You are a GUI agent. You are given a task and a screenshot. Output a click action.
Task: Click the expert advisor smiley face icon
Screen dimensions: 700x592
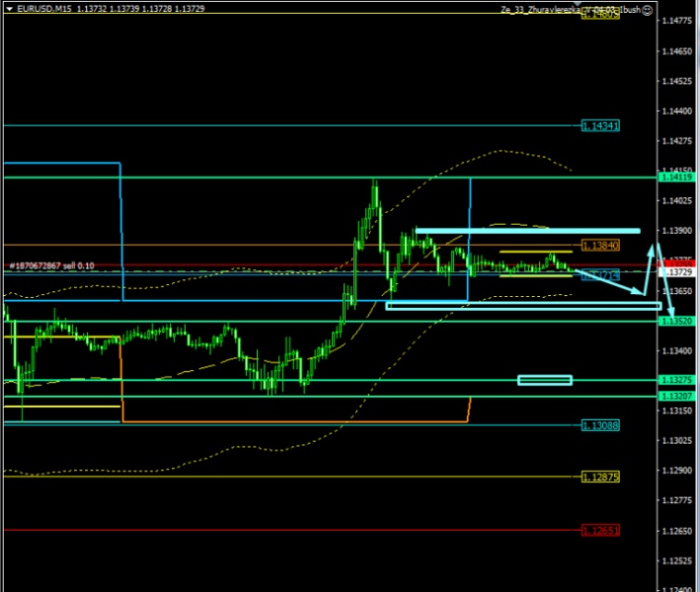click(x=648, y=10)
